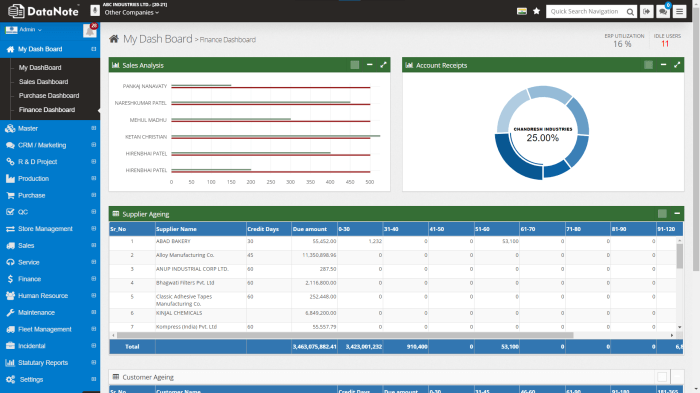This screenshot has width=700, height=393.
Task: Click the logout icon
Action: 646,12
